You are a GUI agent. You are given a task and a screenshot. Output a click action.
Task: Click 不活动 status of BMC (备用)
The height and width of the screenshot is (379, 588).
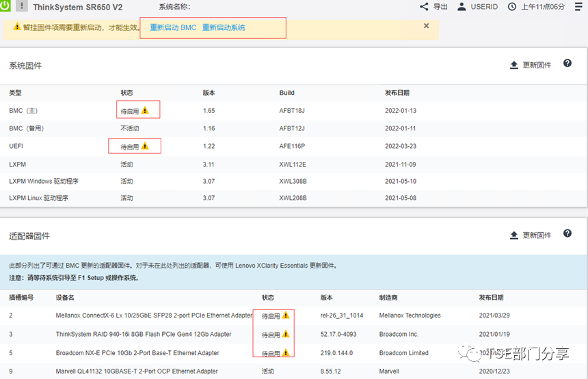(x=130, y=128)
